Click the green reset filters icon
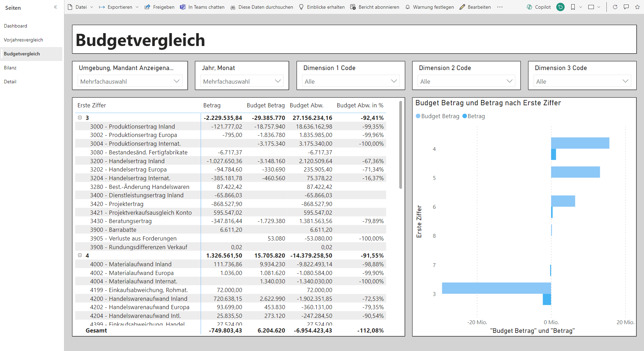This screenshot has width=644, height=351. 560,7
